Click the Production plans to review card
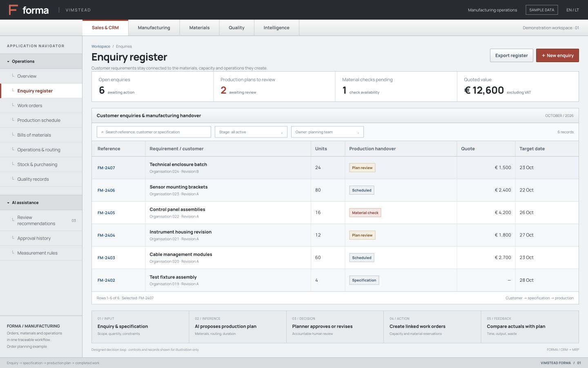The image size is (588, 368). coord(274,87)
